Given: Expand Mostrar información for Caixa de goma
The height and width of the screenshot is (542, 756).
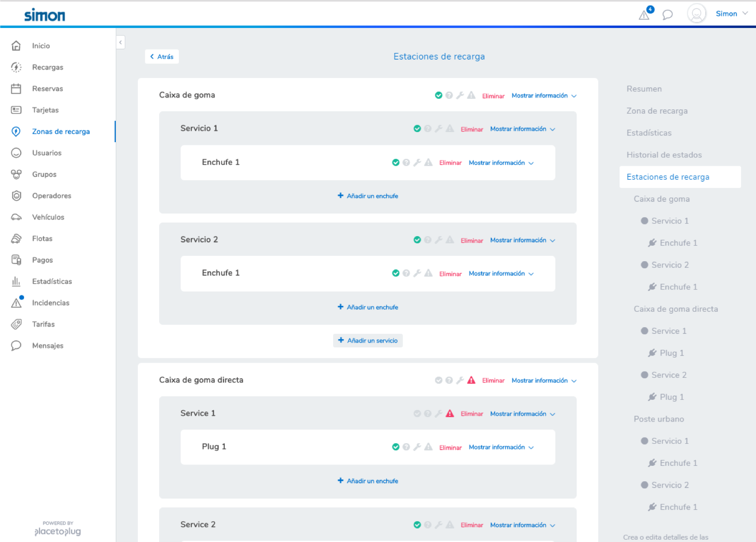Looking at the screenshot, I should click(x=544, y=95).
